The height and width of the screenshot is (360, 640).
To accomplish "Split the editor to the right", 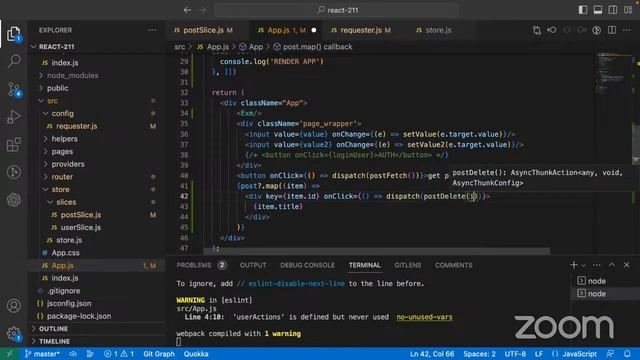I will click(x=612, y=30).
